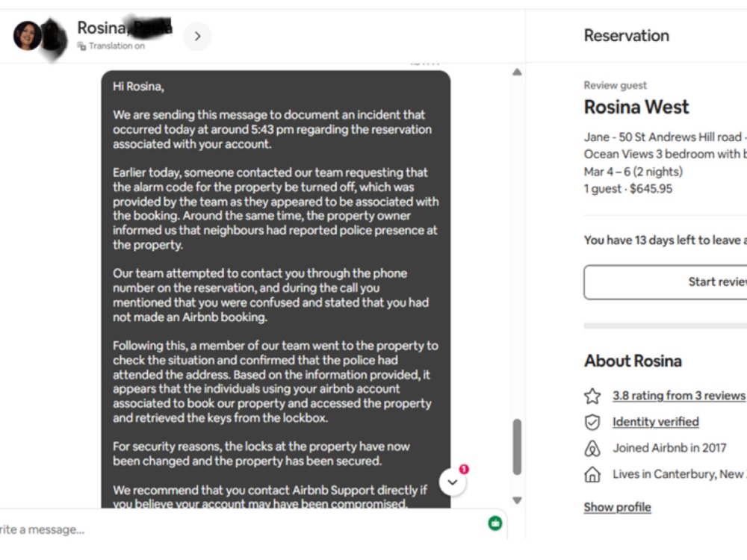
Task: Click the house icon beside 'Lives in Canterbury'
Action: coord(592,474)
